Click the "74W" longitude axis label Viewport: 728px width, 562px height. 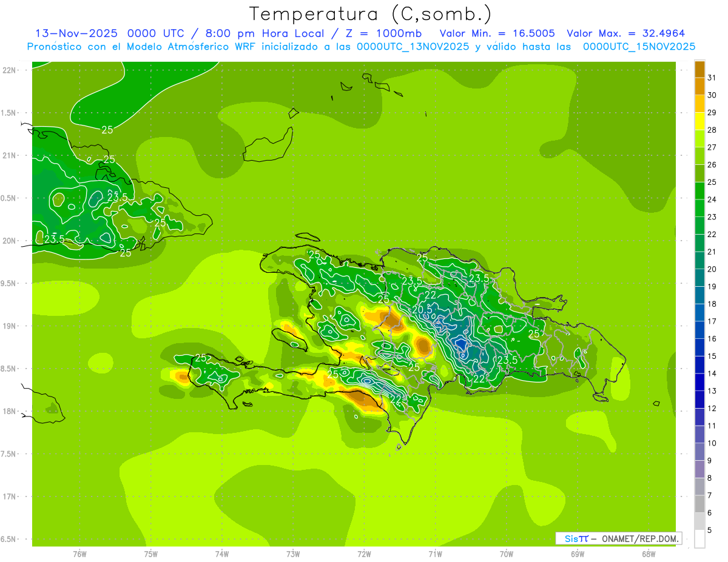click(x=222, y=554)
